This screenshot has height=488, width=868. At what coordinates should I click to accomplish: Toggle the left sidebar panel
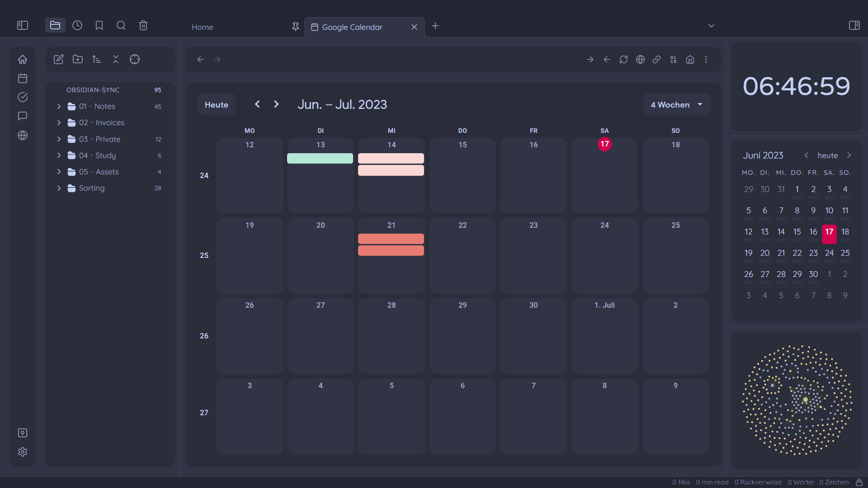click(23, 26)
